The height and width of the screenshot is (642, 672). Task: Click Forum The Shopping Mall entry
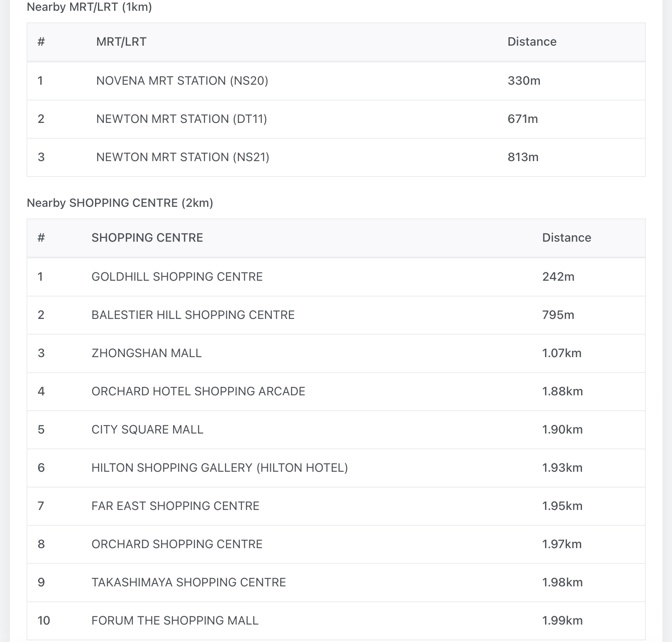(175, 620)
